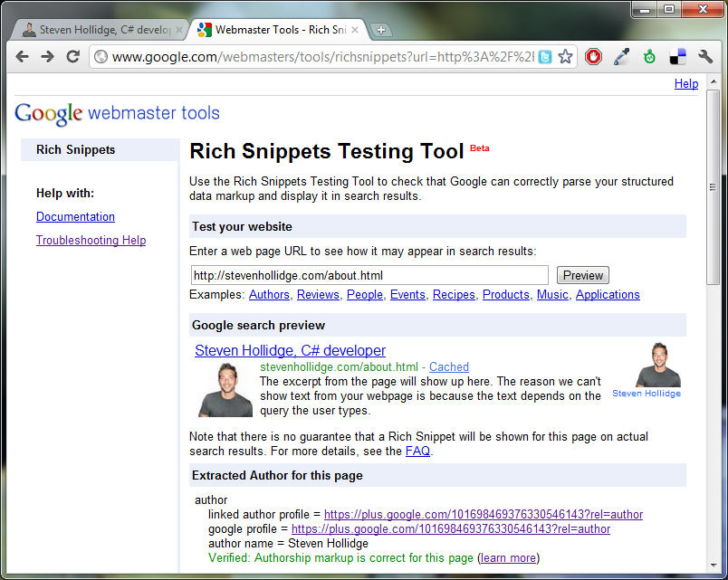This screenshot has width=728, height=580.
Task: Click the Help link at top right
Action: 686,83
